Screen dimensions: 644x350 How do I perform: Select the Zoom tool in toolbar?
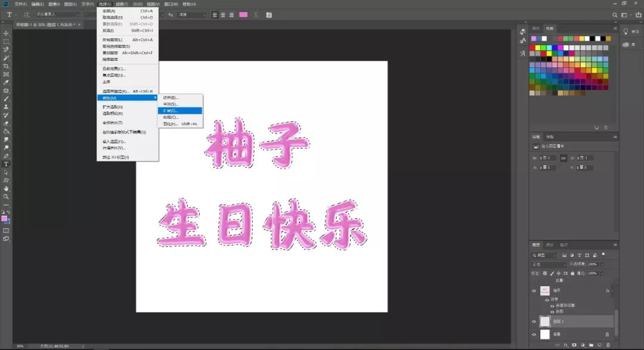pos(7,196)
